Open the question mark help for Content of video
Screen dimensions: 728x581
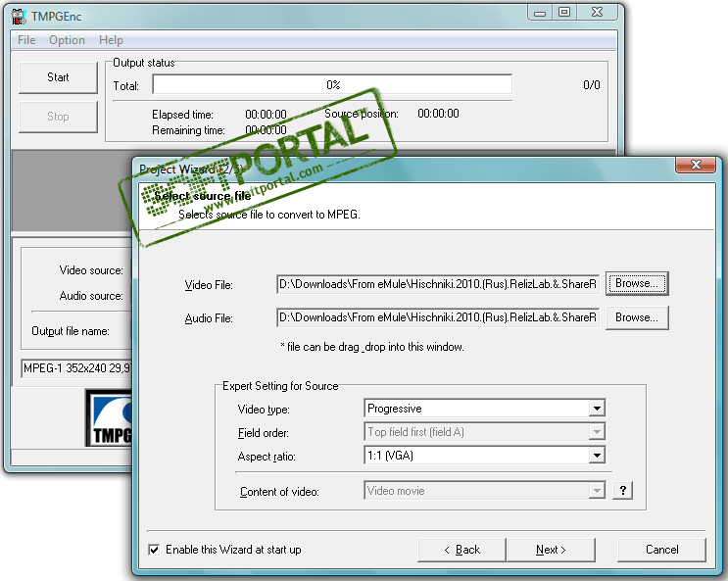622,491
